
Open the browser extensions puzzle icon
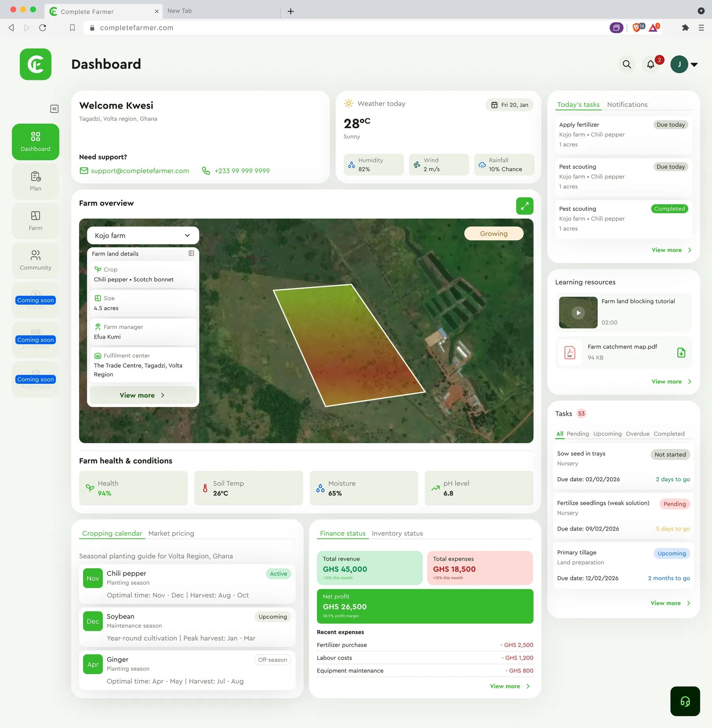(685, 28)
